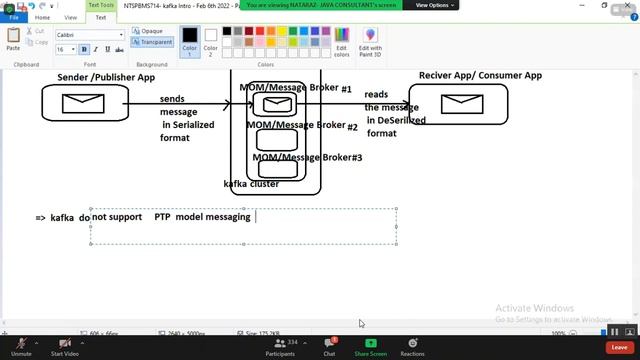Toggle Strikethrough text formatting
The width and height of the screenshot is (640, 360).
[119, 49]
